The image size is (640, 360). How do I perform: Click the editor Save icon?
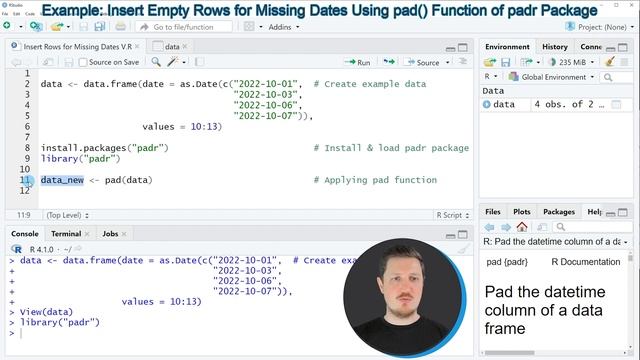tap(69, 62)
